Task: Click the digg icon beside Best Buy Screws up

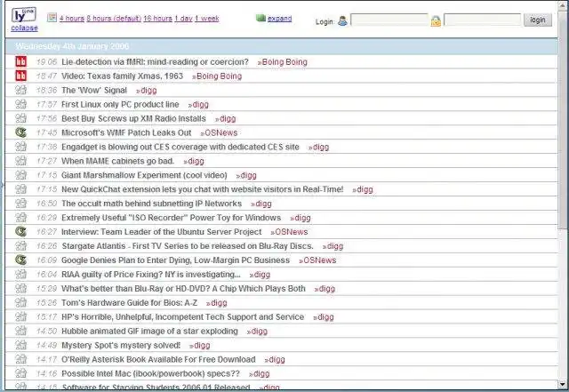Action: (21, 118)
